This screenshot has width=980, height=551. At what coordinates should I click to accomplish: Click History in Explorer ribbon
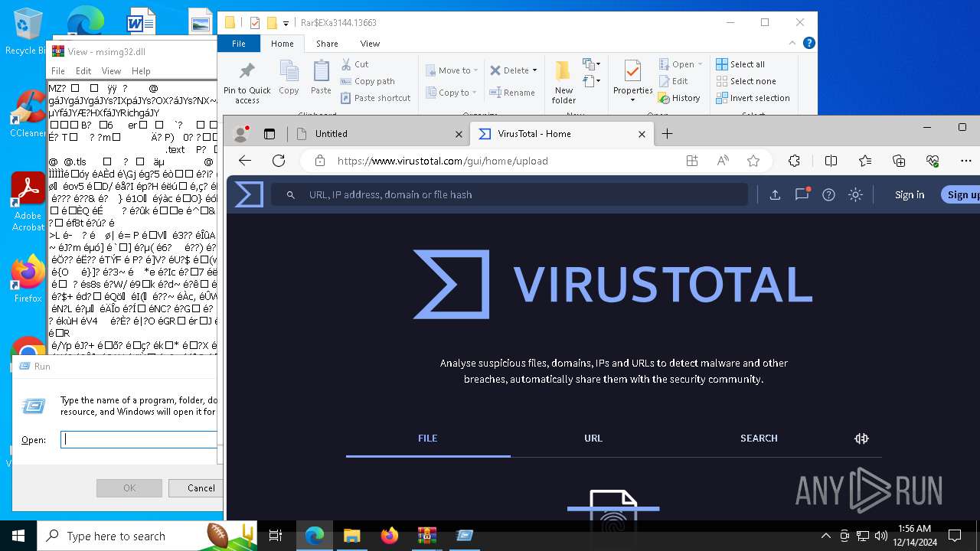(679, 98)
